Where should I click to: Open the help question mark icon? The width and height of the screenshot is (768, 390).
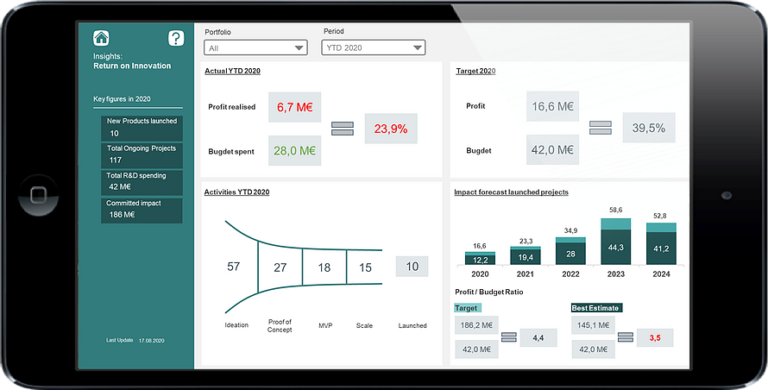pyautogui.click(x=176, y=38)
